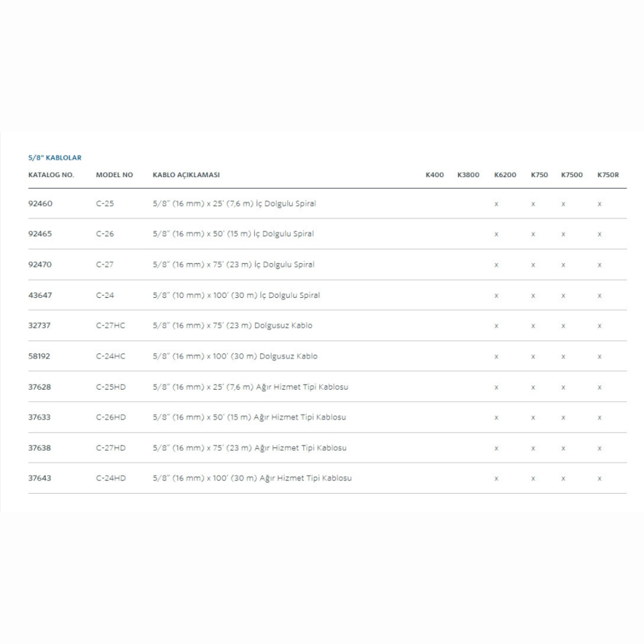The image size is (644, 644).
Task: Click the MODEL NO column header
Action: point(114,175)
